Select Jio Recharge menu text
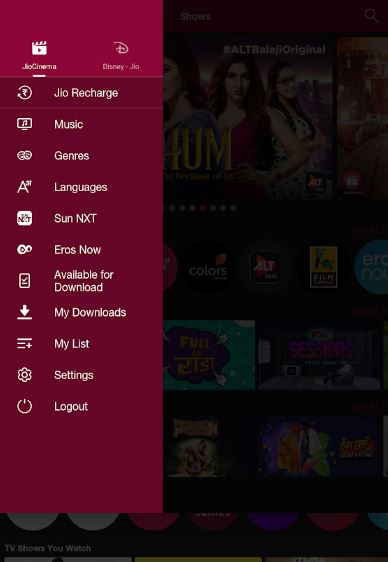The height and width of the screenshot is (562, 388). pos(86,93)
